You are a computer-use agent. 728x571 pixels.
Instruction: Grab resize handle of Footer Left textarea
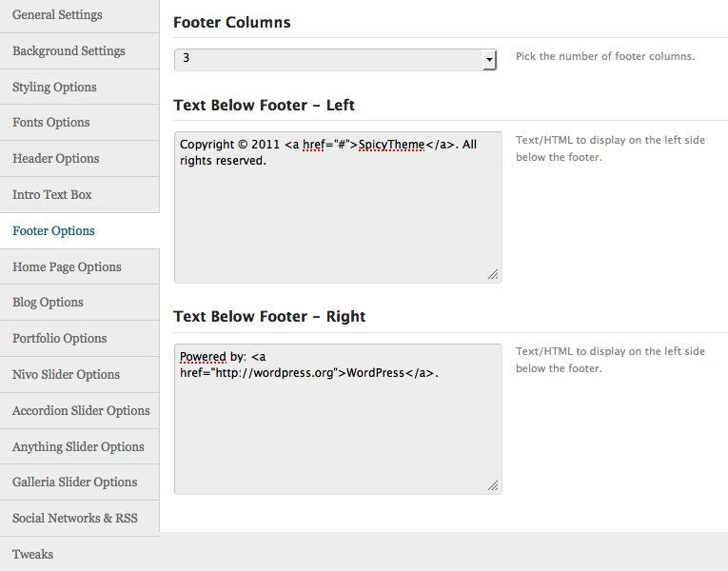tap(493, 274)
